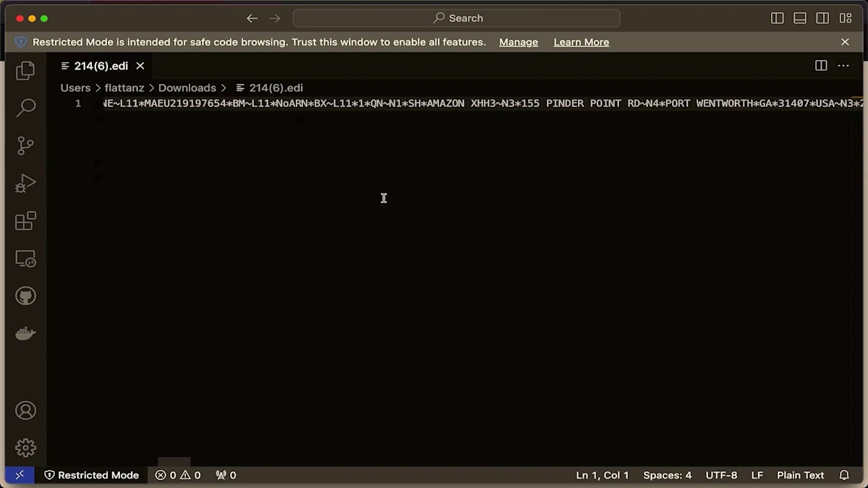The width and height of the screenshot is (868, 488).
Task: Open the Users breadcrumb
Action: 75,87
